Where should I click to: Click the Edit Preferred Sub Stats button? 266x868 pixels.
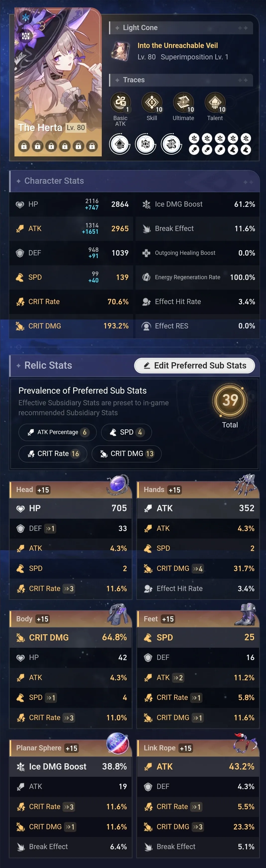tap(194, 365)
